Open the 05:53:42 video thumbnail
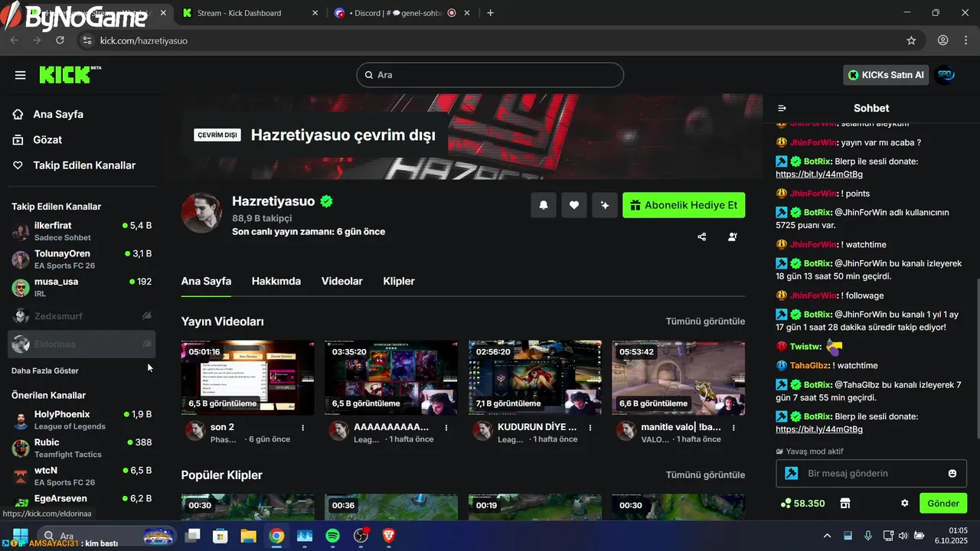Viewport: 980px width, 551px height. tap(678, 377)
